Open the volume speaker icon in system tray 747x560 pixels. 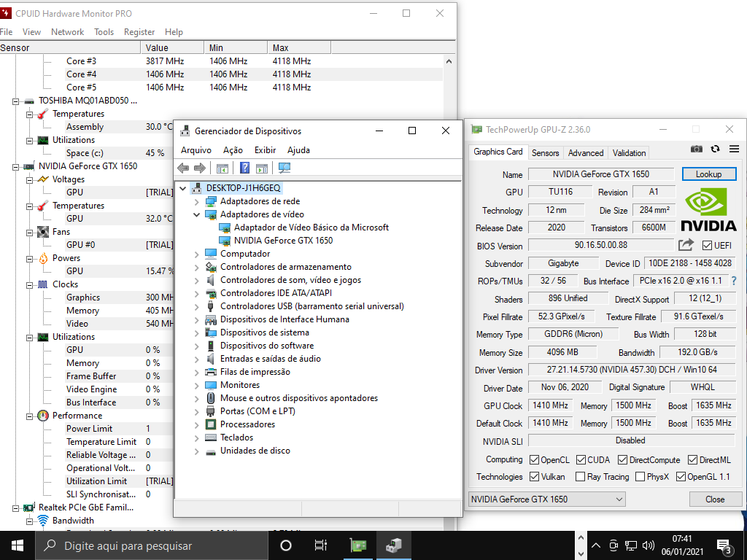(x=649, y=545)
